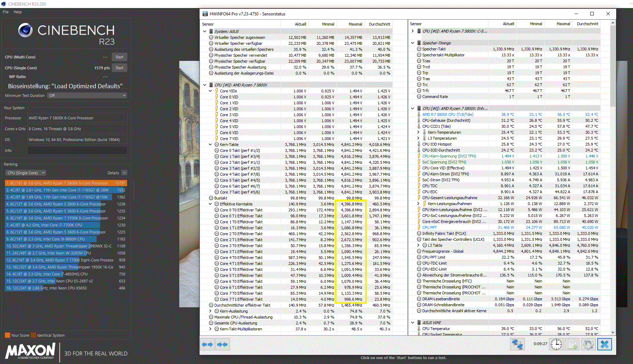Open the CPU (Single Core) ranking dropdown
The width and height of the screenshot is (633, 364).
point(26,173)
